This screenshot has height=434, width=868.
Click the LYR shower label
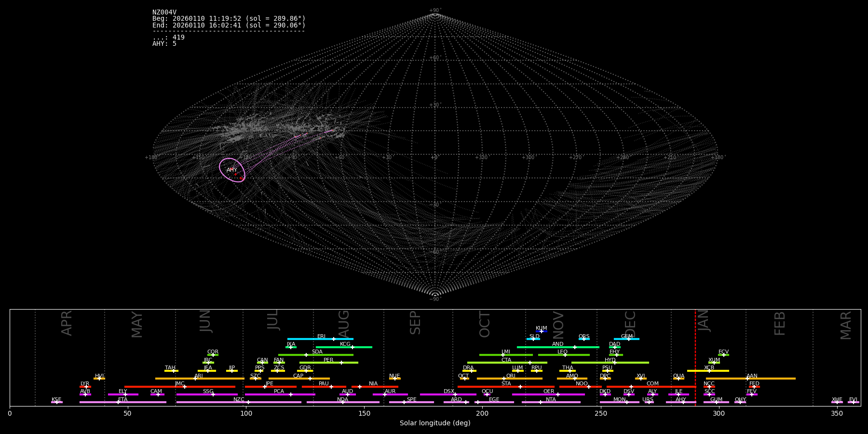click(x=85, y=384)
